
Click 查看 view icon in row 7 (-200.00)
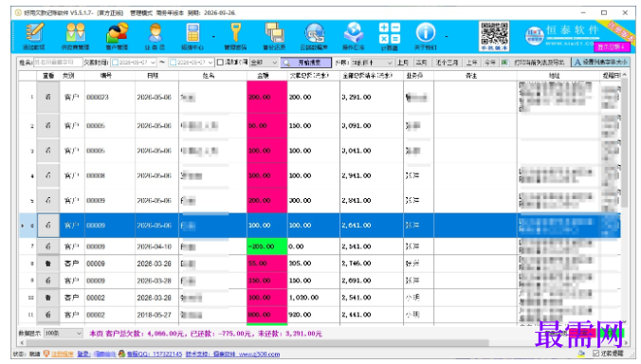click(48, 246)
